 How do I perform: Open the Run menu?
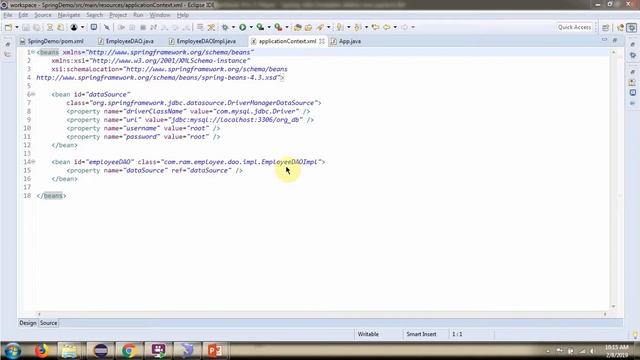point(138,15)
